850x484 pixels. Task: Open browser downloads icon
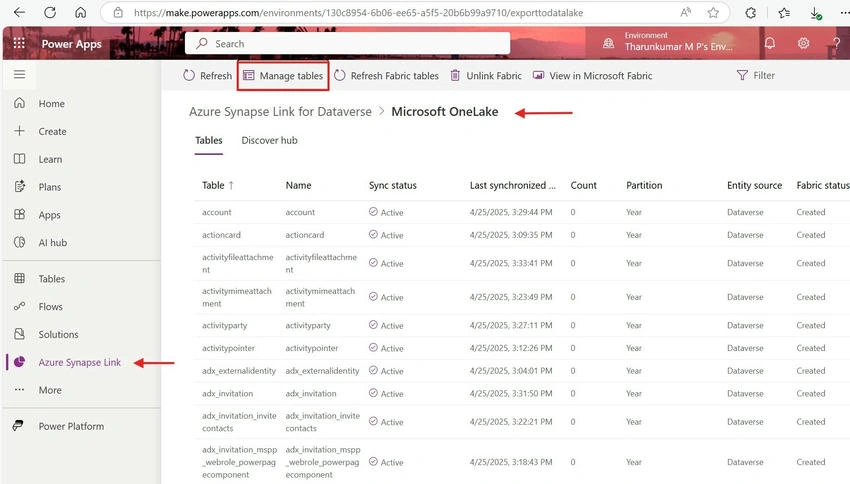coord(815,13)
